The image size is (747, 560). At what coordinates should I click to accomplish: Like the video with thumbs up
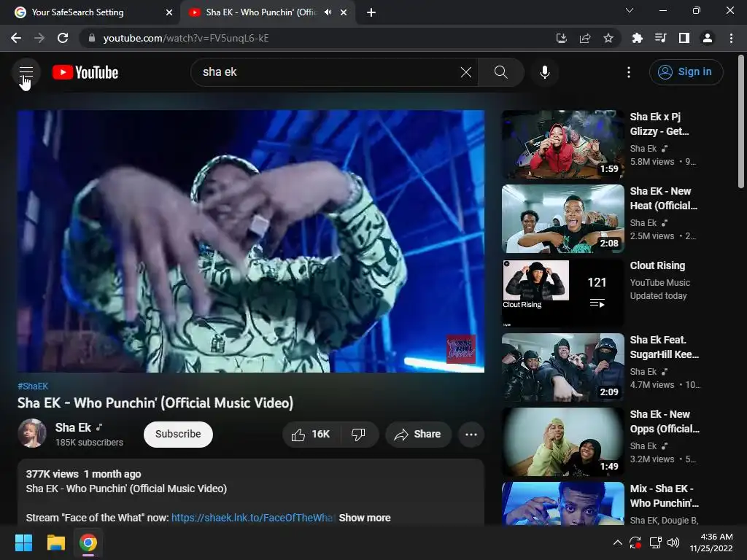tap(311, 435)
